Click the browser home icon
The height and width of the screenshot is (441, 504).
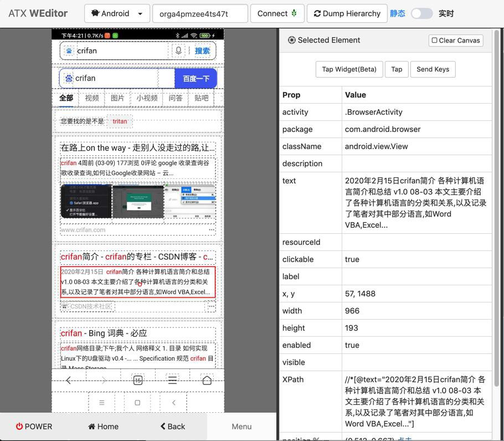pos(207,380)
